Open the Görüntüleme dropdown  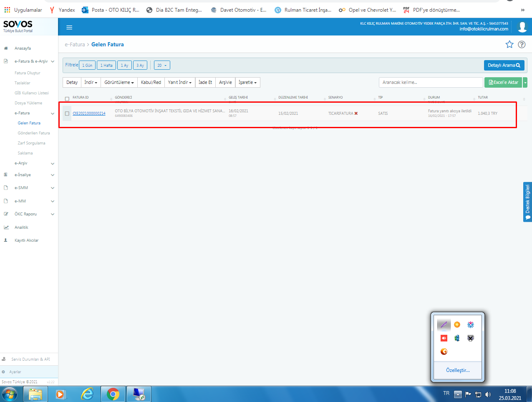pyautogui.click(x=119, y=83)
